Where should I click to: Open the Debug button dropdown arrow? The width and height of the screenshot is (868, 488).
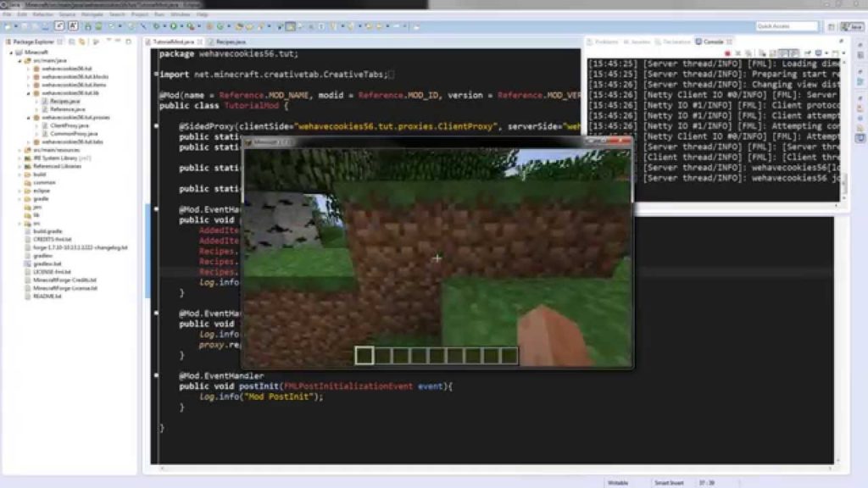click(x=164, y=26)
